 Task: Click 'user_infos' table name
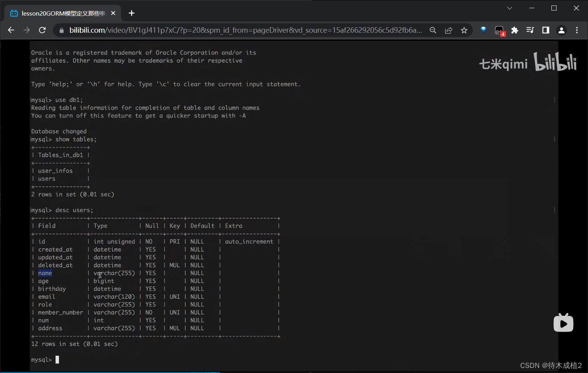55,171
